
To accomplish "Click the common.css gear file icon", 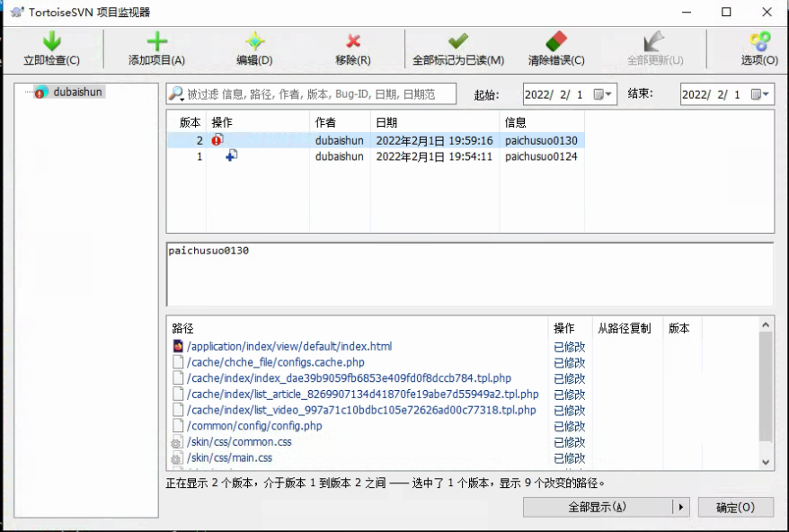I will 177,443.
